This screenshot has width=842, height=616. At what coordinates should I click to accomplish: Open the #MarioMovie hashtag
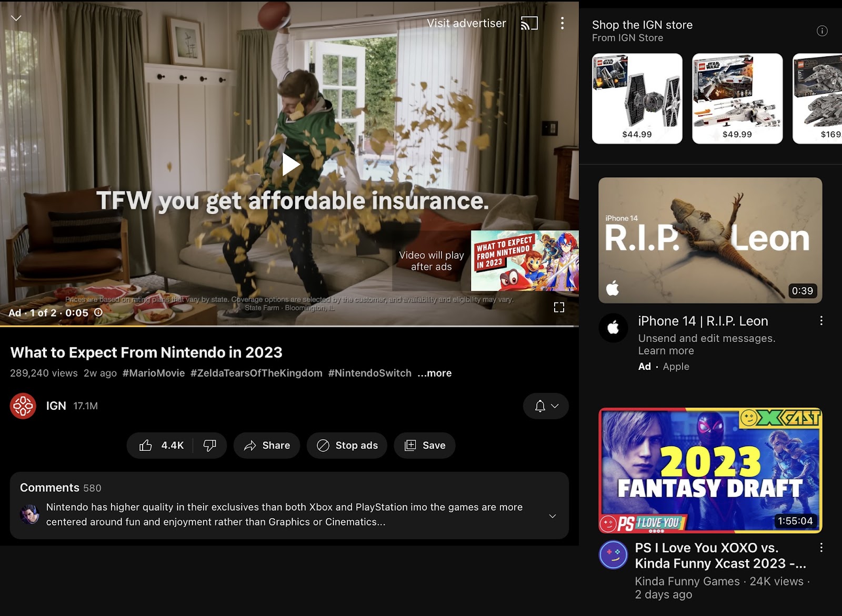(x=154, y=373)
